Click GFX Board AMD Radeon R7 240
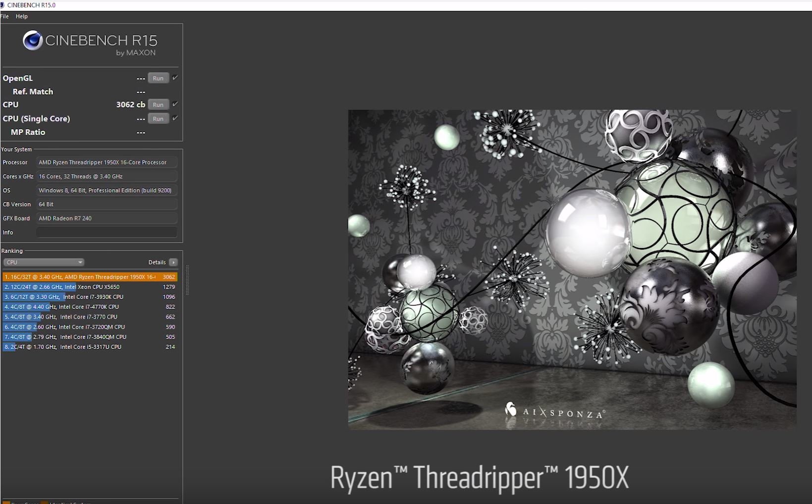This screenshot has width=812, height=504. point(107,218)
